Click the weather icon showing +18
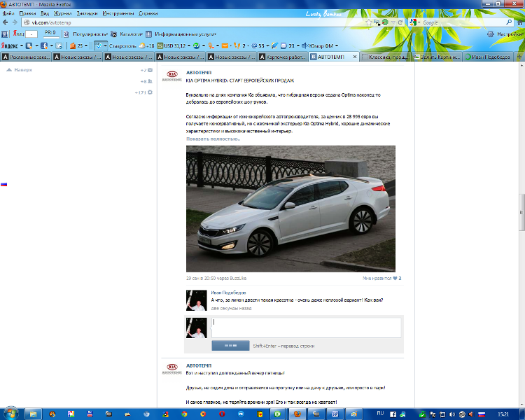This screenshot has width=525, height=420. coord(142,45)
